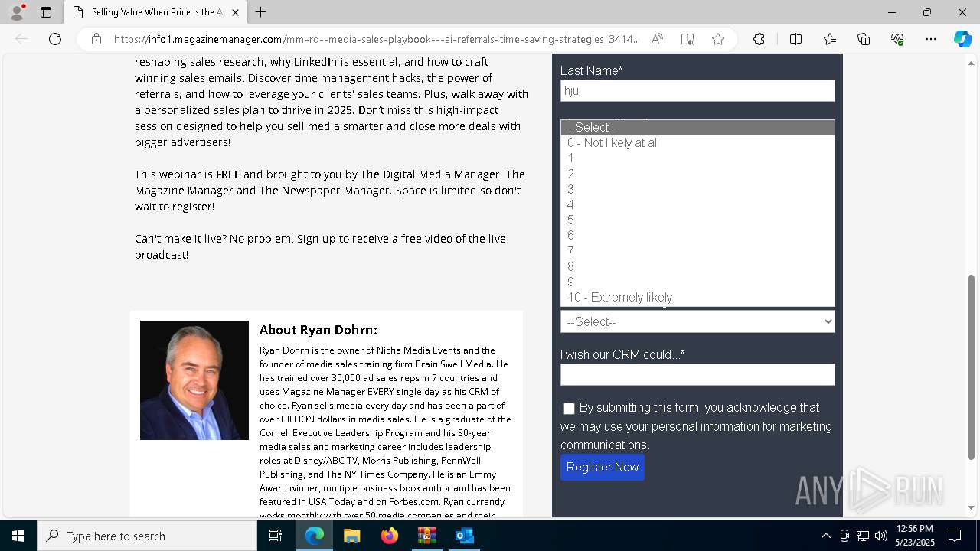Go back using the back arrow

(x=21, y=39)
